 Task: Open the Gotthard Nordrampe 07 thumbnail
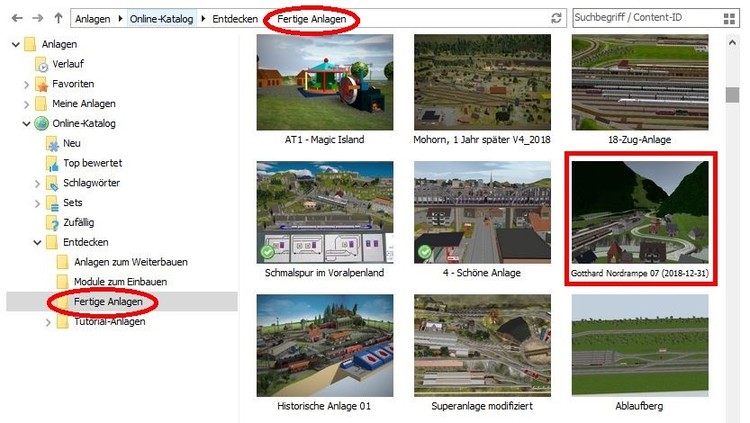pos(640,212)
